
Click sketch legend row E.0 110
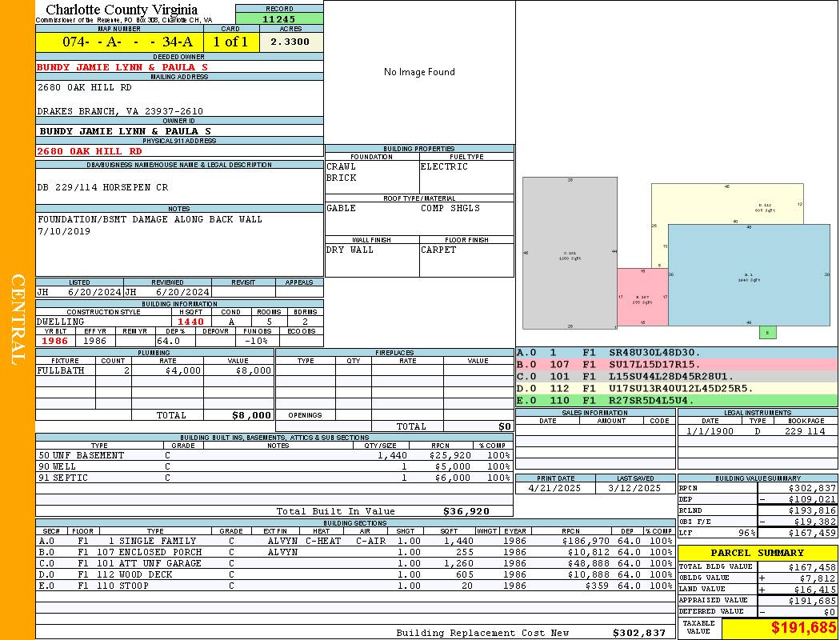click(x=677, y=400)
